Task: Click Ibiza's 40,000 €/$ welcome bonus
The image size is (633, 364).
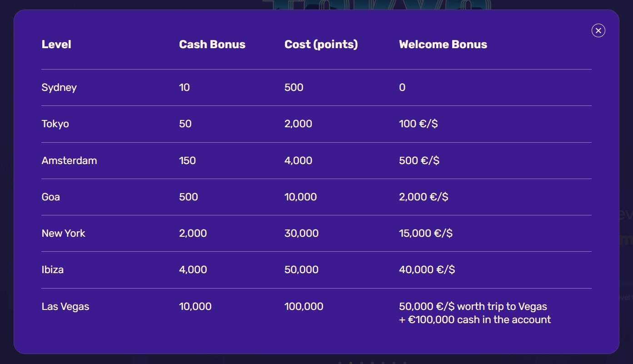Action: point(427,269)
